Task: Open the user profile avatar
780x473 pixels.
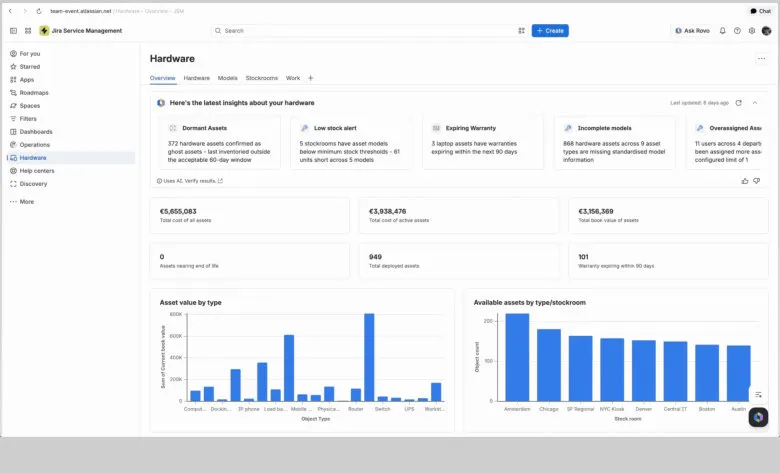Action: coord(767,31)
